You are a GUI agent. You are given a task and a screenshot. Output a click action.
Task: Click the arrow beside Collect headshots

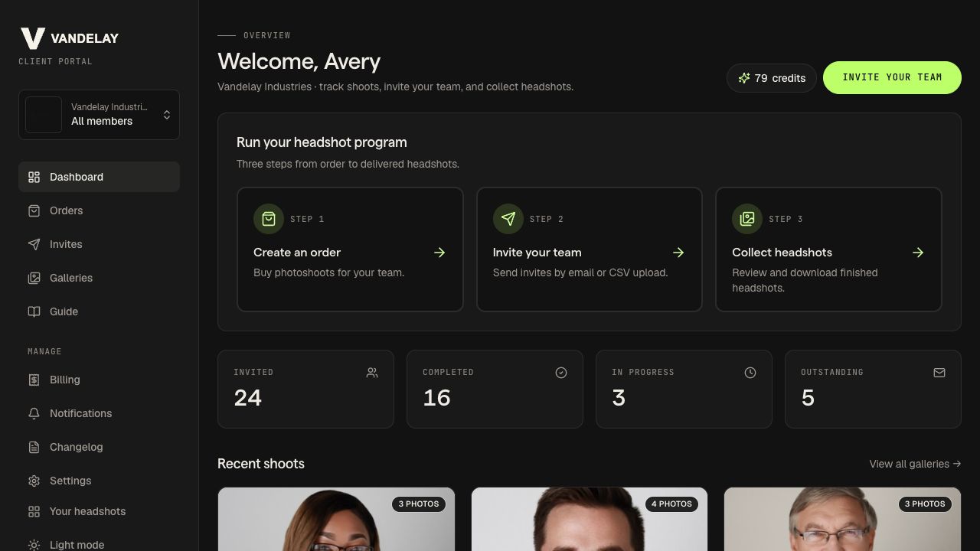click(x=918, y=253)
